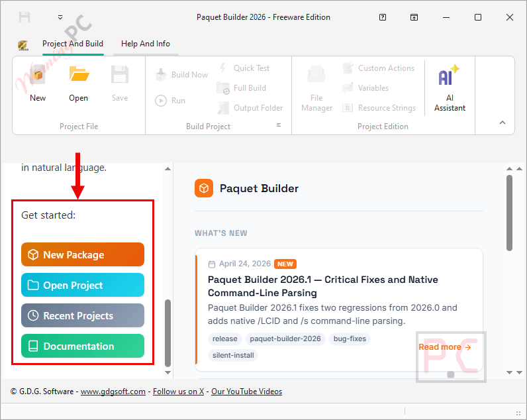Select Quick Test lightning icon
Screen dimensions: 527x420
point(223,68)
